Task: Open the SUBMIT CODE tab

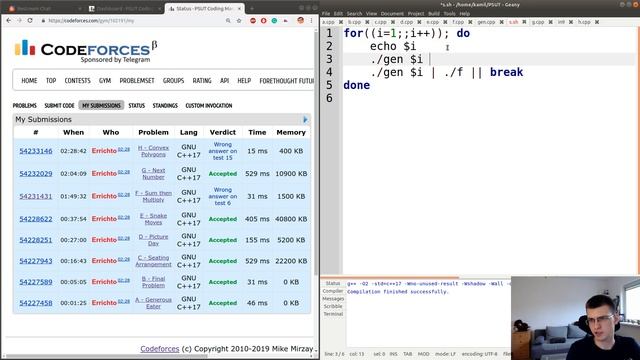Action: tap(59, 105)
